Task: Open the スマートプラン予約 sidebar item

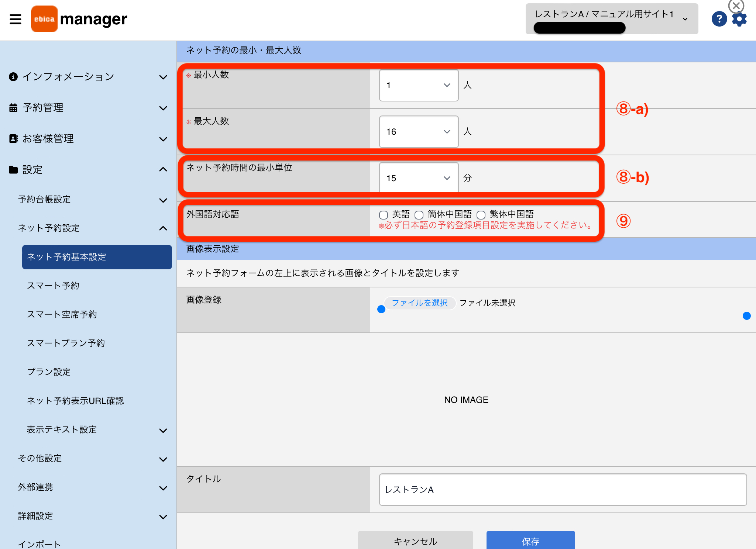Action: (x=66, y=343)
